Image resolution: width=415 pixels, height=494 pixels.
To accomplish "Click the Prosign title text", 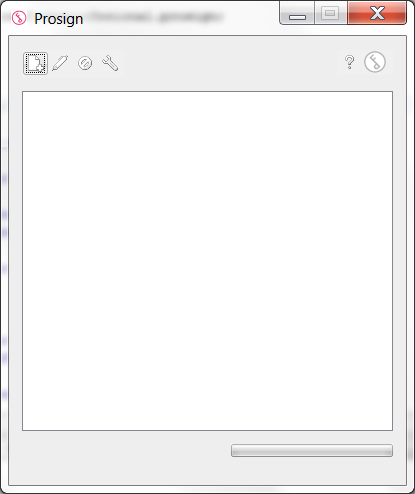I will click(59, 19).
